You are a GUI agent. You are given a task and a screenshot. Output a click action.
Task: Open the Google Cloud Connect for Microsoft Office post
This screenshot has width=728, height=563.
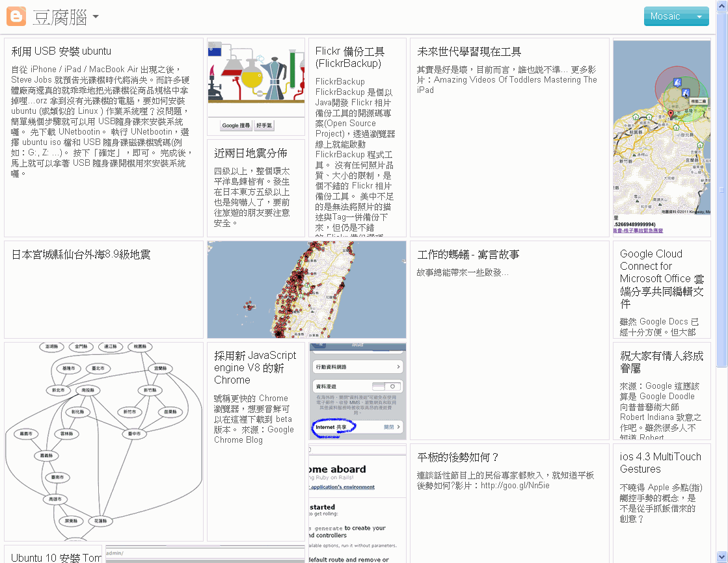click(x=662, y=289)
